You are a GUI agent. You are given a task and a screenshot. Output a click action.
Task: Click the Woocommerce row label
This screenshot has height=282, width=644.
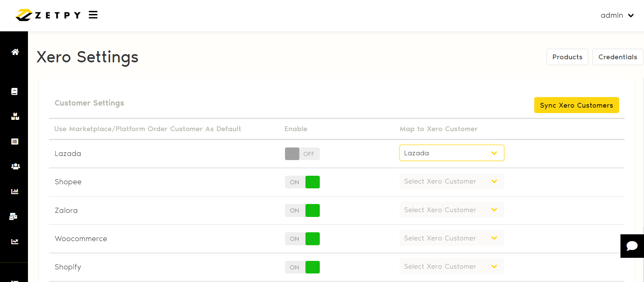[x=81, y=239]
